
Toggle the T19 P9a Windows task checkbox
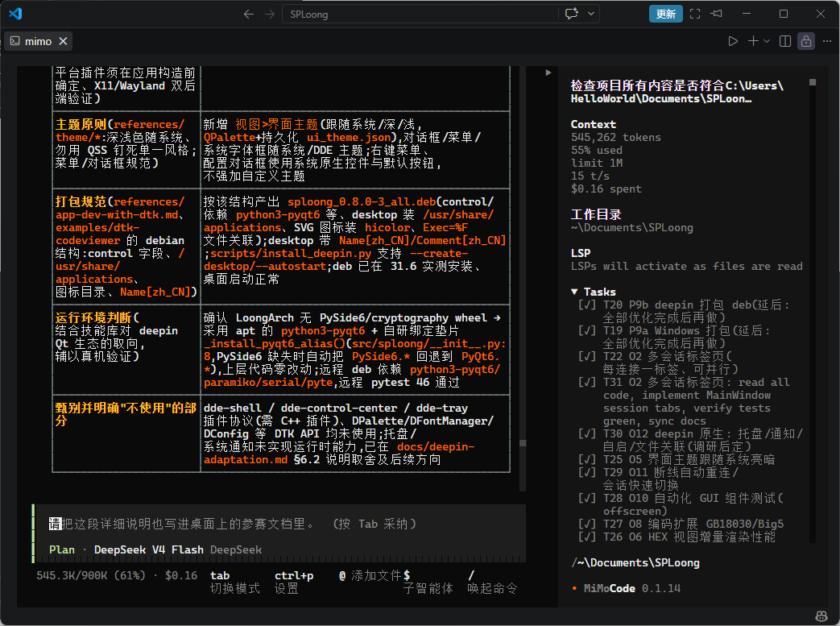click(x=587, y=330)
